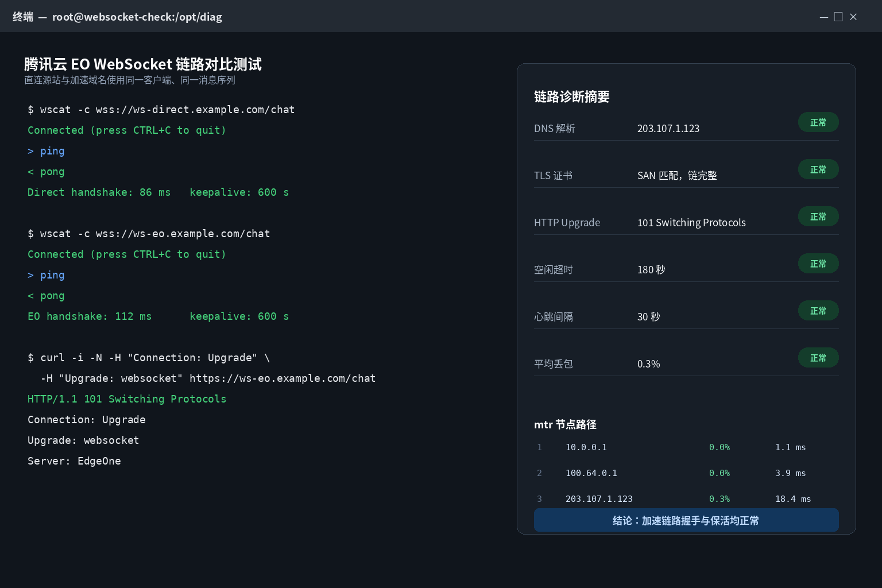
Task: Click the 正常 badge in the 心跳间隔 row
Action: (x=818, y=311)
